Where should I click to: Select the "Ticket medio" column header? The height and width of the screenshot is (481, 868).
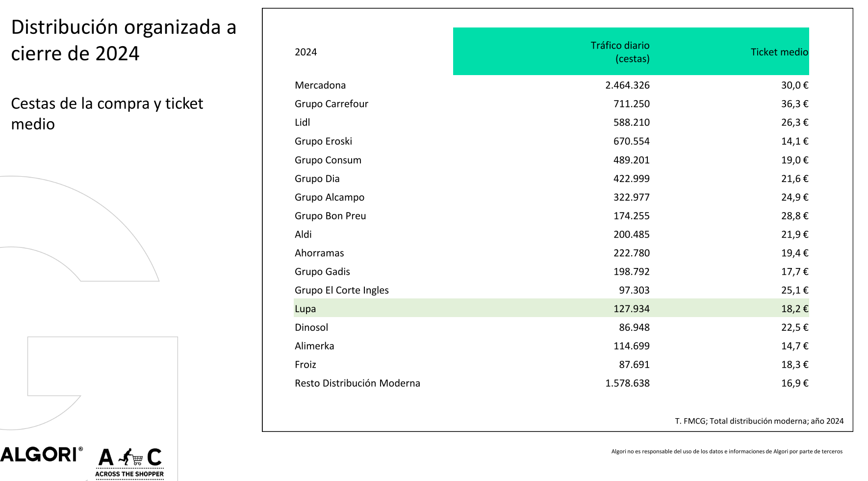(x=779, y=52)
